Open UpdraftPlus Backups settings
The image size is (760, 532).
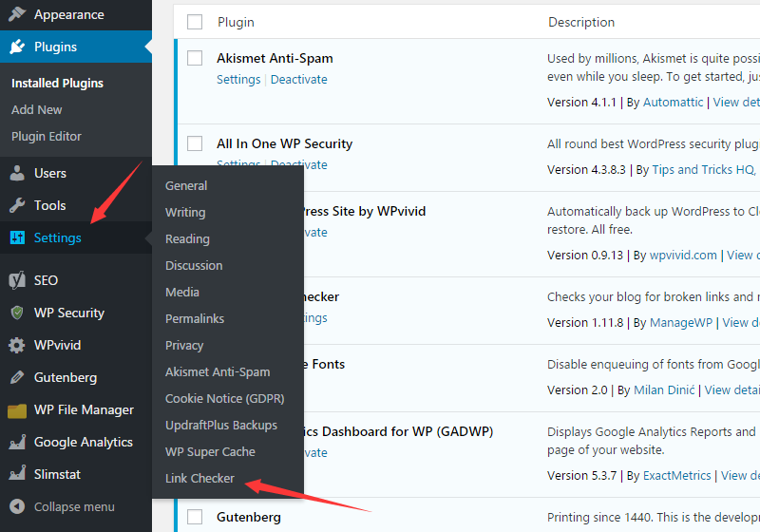point(221,425)
